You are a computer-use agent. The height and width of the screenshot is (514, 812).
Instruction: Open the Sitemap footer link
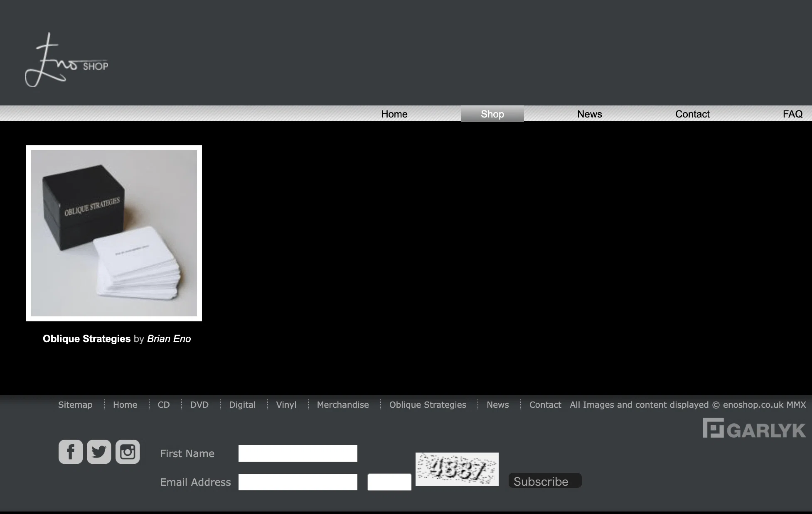75,405
